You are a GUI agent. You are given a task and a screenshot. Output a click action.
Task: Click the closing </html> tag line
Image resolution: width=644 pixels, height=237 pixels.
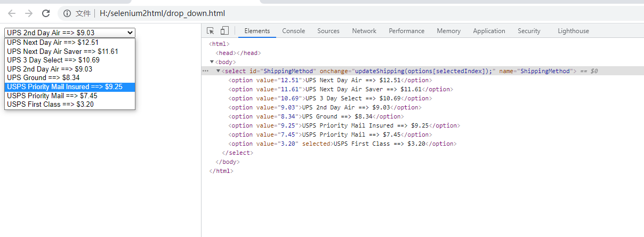coord(221,171)
